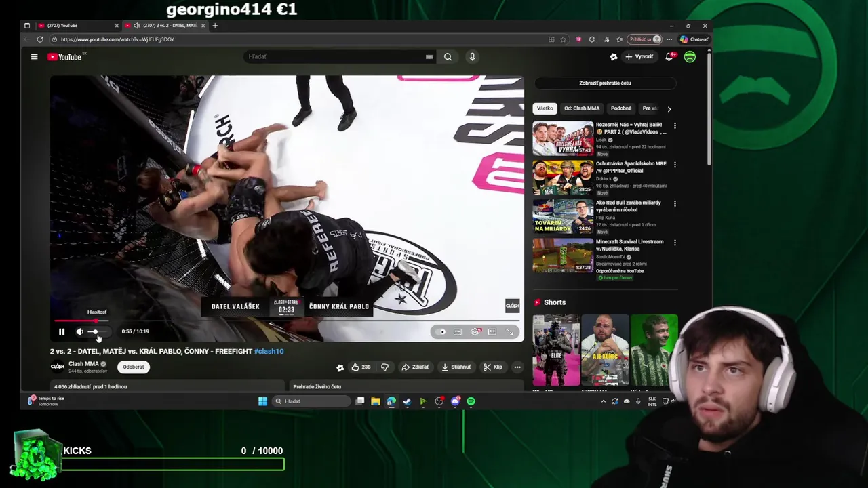Open the #clash10 hashtag link
The image size is (868, 488).
[x=269, y=352]
